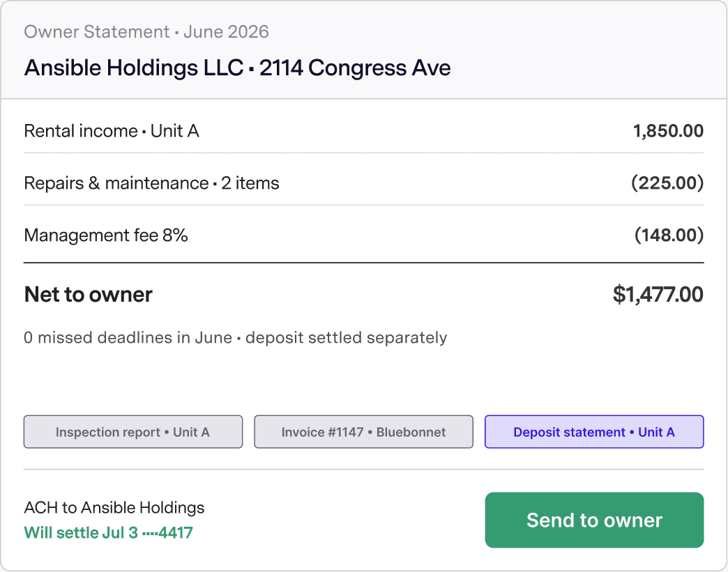Click the Ansible Holdings LLC property title
728x572 pixels.
tap(134, 68)
